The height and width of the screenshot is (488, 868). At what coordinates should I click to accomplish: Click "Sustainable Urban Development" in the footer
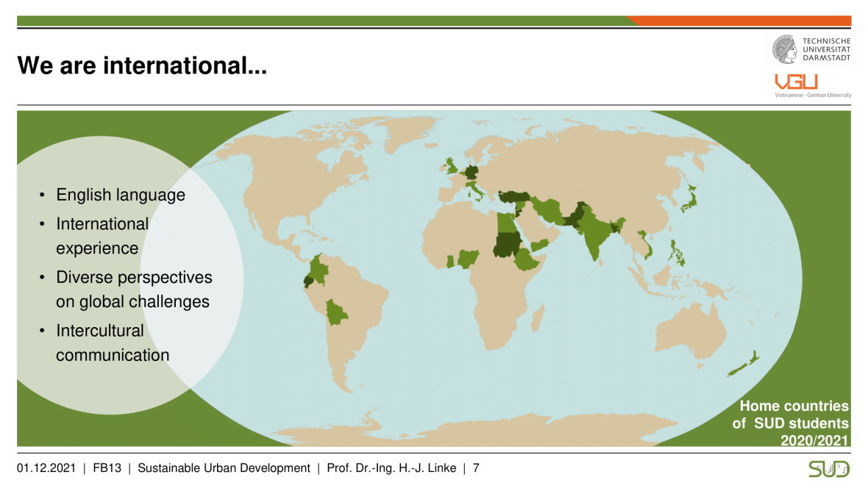coord(224,468)
